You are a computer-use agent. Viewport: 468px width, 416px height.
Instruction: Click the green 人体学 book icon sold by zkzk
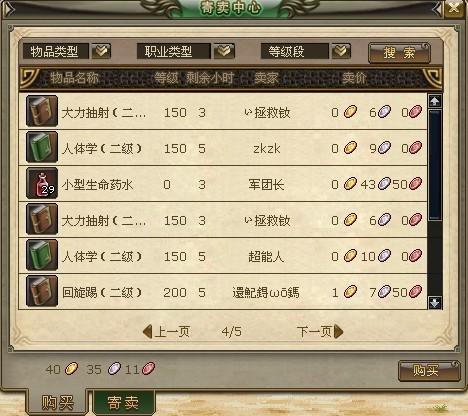click(42, 147)
